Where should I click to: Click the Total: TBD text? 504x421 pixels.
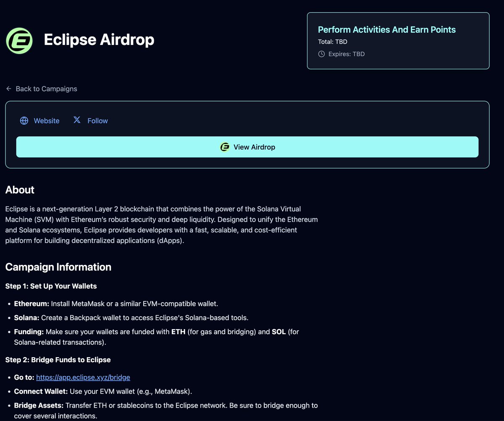(333, 42)
